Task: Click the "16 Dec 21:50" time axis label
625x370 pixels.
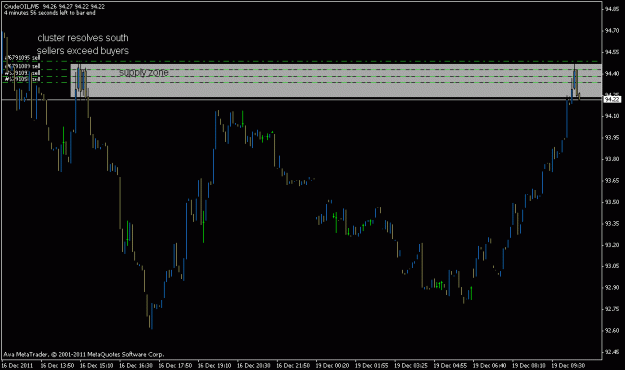Action: [x=293, y=365]
